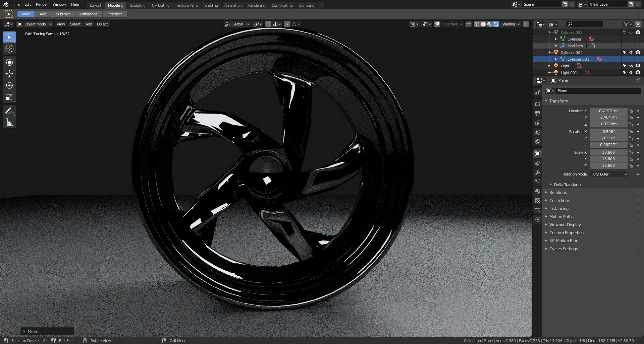The image size is (644, 344).
Task: Open the File menu
Action: pyautogui.click(x=16, y=4)
